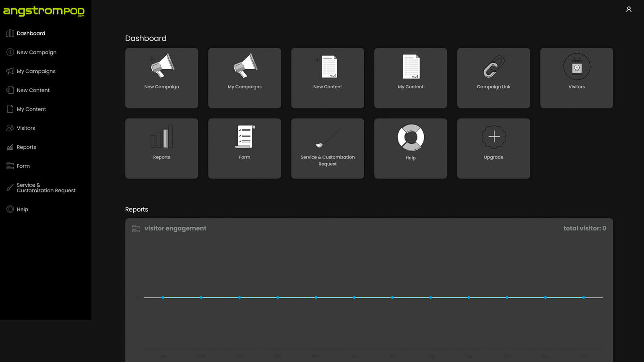Open the Reports bar chart tile
The height and width of the screenshot is (362, 644).
pos(161,148)
